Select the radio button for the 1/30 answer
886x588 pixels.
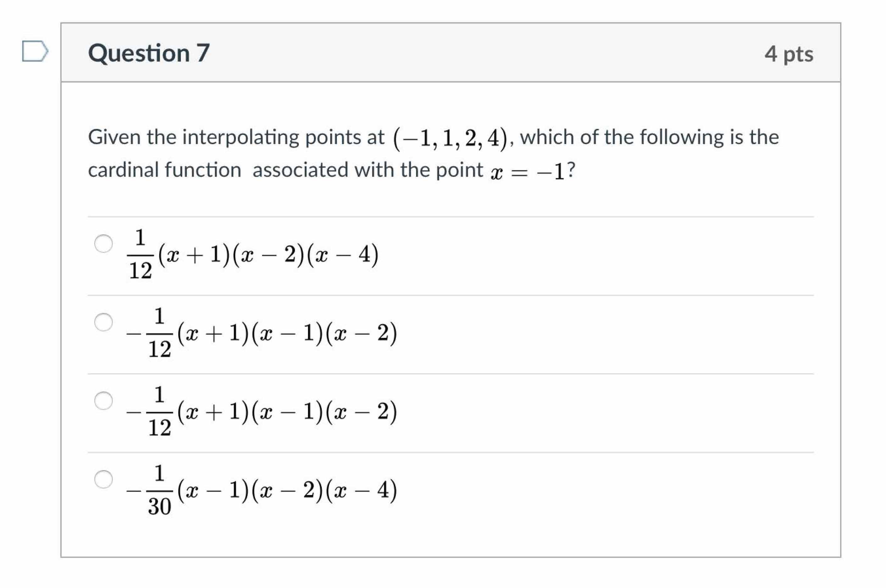tap(103, 479)
